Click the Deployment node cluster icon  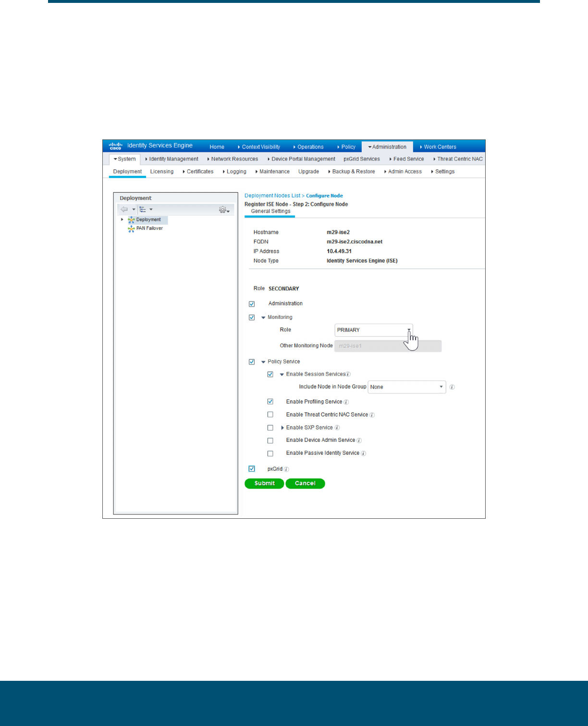tap(131, 220)
